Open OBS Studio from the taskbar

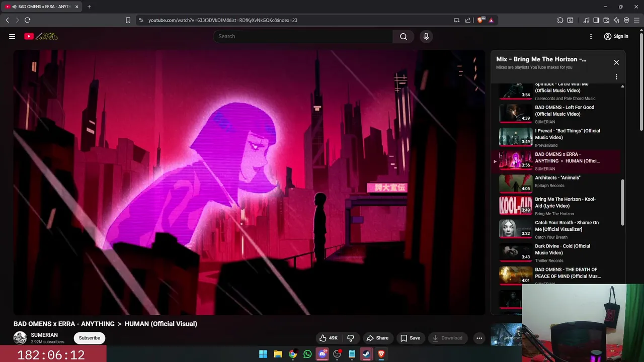pos(337,354)
